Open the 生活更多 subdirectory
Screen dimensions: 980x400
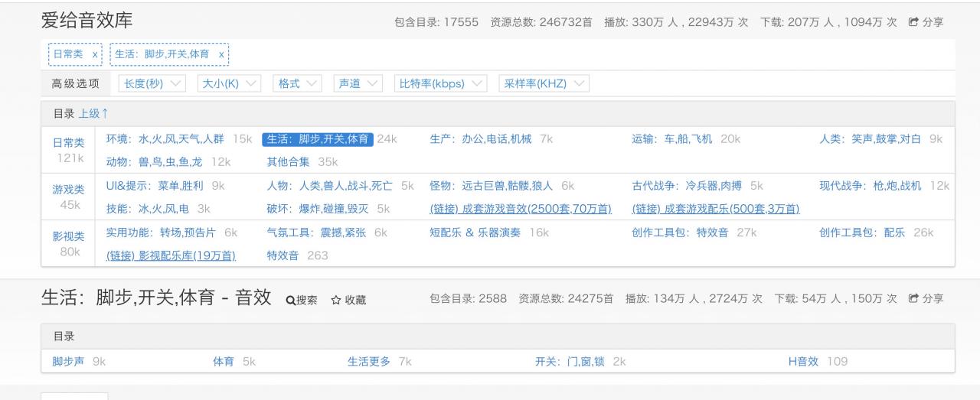[369, 361]
